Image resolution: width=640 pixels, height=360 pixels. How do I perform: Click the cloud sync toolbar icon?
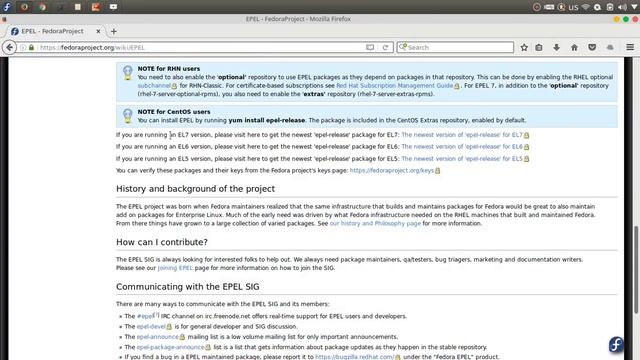pyautogui.click(x=610, y=47)
